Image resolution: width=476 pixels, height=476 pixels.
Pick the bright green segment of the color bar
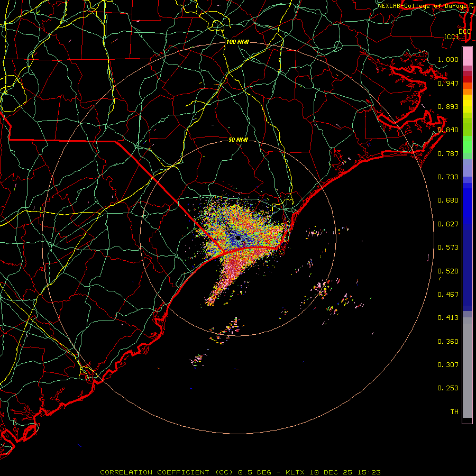(467, 144)
